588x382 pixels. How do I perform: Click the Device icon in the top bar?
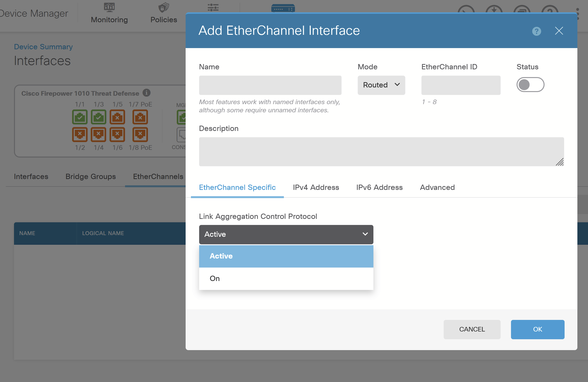pos(283,9)
